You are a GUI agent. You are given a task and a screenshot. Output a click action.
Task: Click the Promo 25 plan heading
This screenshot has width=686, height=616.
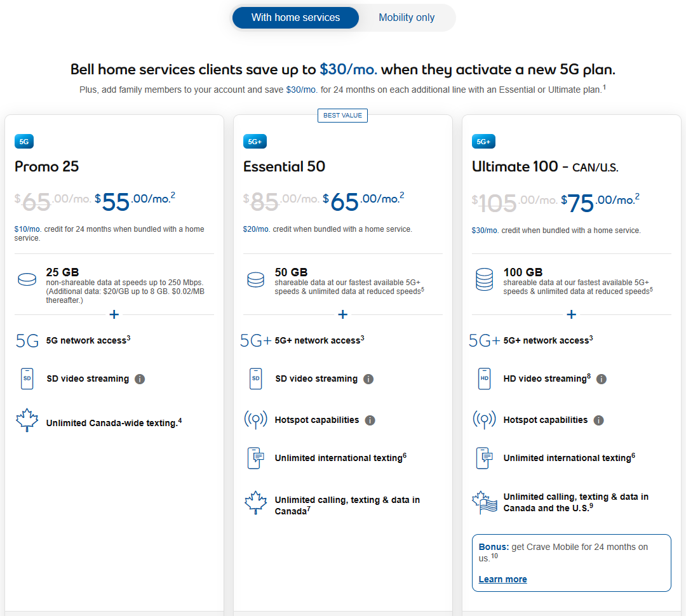tap(47, 166)
